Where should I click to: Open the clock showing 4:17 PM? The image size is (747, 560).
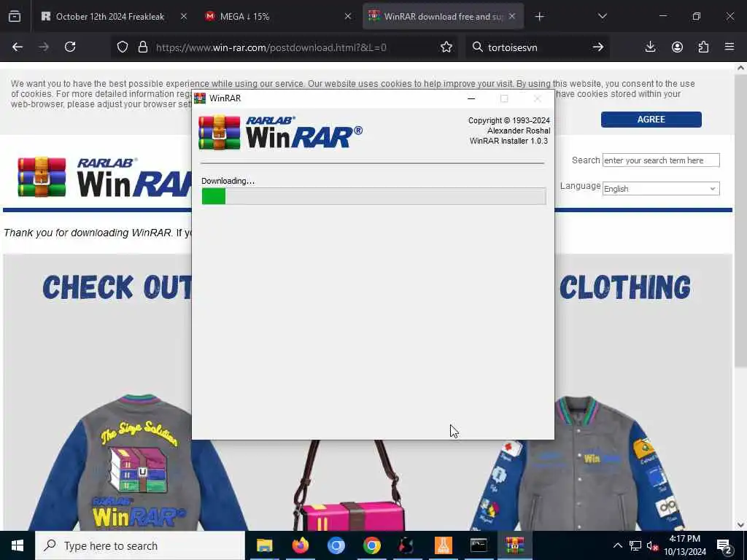click(685, 545)
